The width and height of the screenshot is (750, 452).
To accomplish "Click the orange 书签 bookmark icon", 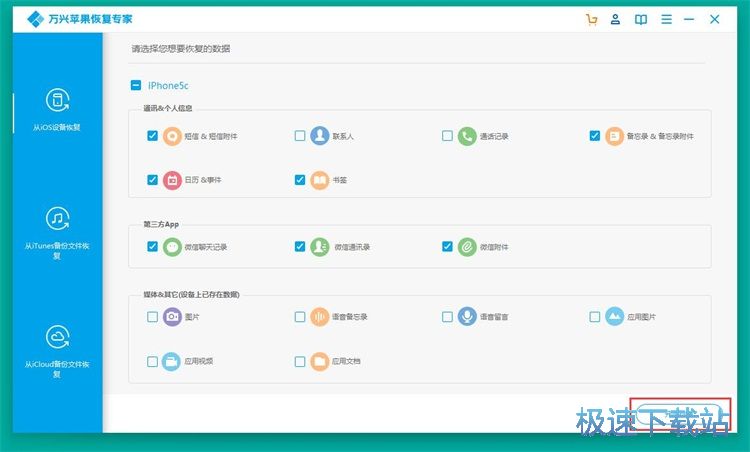I will click(320, 180).
